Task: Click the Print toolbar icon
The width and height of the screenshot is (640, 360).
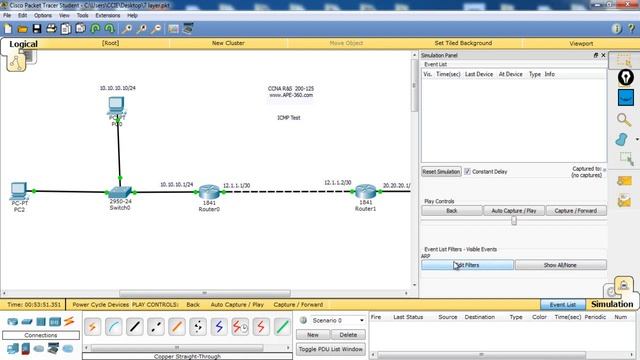Action: click(x=51, y=29)
